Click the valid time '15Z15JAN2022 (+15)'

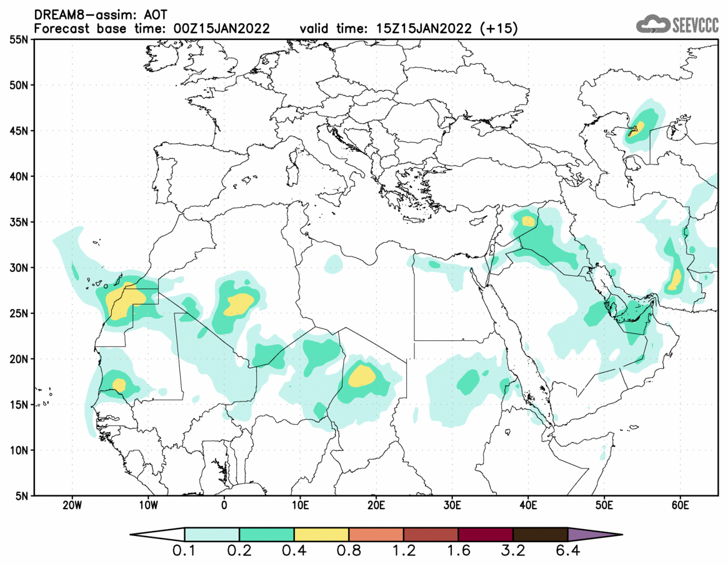pyautogui.click(x=447, y=28)
